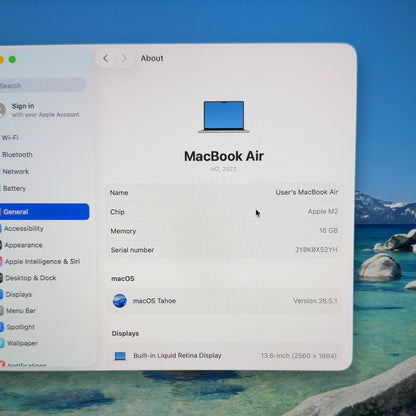Open Desktop & Dock settings
416x416 pixels.
coord(31,278)
